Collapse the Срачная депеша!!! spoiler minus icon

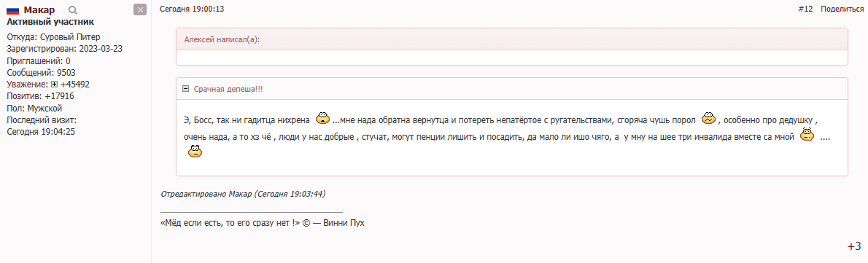tap(186, 88)
